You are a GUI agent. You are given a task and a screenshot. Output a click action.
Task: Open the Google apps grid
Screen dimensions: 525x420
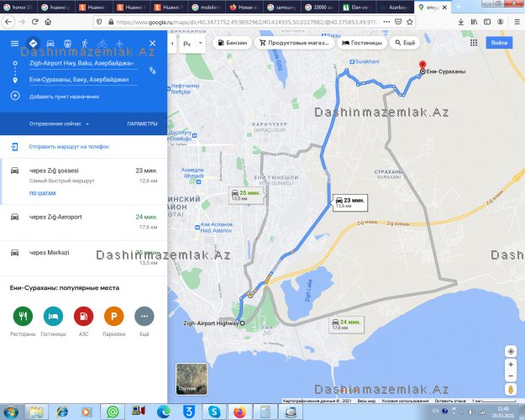tap(474, 43)
